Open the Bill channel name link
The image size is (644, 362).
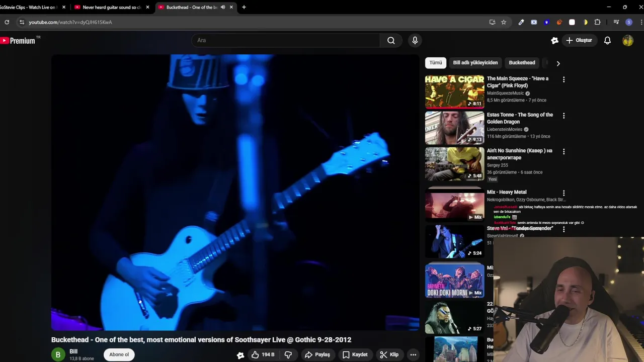click(x=73, y=351)
